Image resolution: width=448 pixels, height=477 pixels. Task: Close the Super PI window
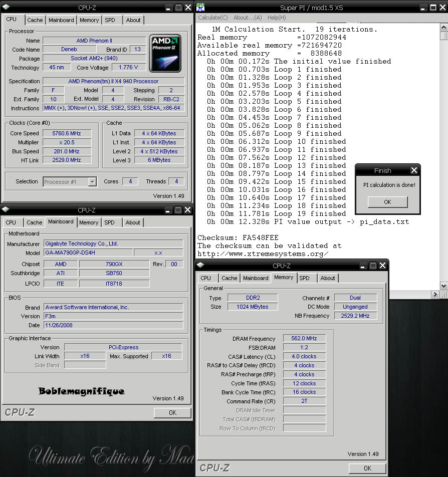point(443,8)
